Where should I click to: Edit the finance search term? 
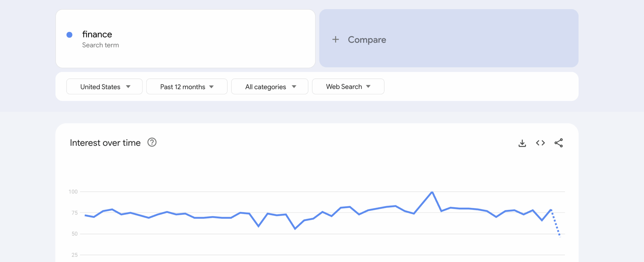coord(97,34)
